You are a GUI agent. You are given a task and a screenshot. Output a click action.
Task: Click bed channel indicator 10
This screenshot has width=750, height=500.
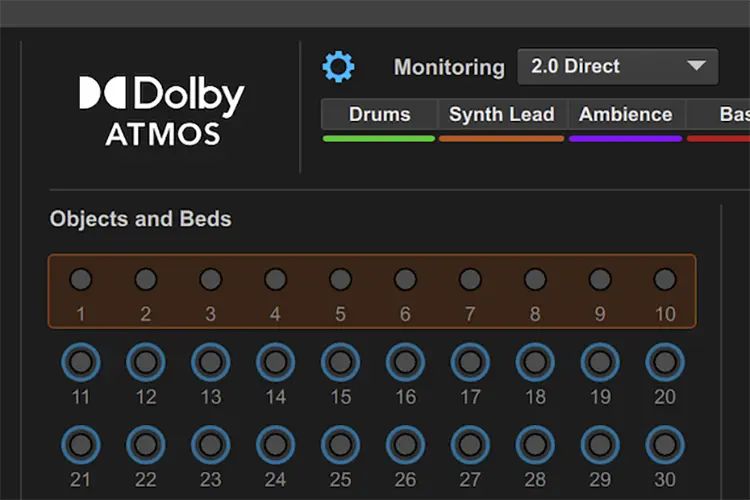665,279
